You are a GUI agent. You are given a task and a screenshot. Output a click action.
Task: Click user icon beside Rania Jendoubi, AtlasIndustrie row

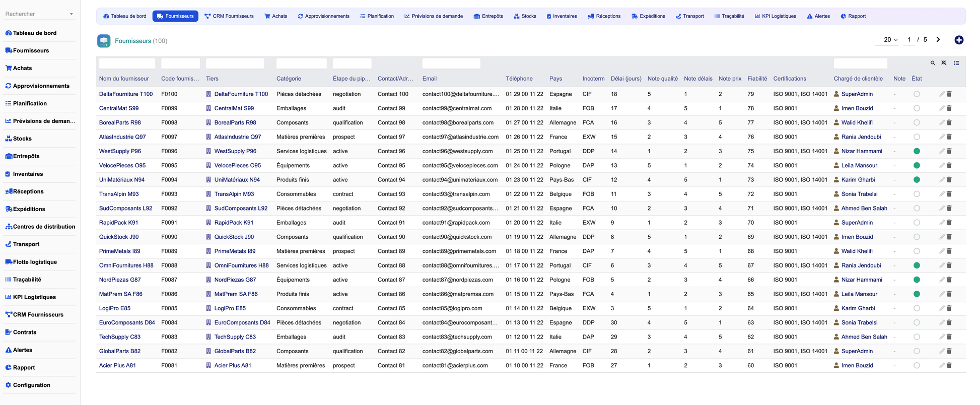[x=836, y=137]
